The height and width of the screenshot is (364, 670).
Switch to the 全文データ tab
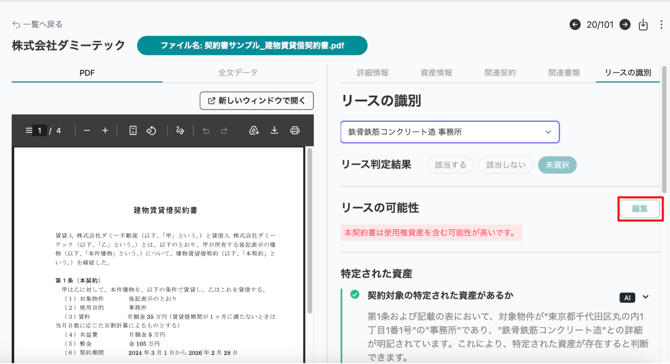(x=238, y=73)
